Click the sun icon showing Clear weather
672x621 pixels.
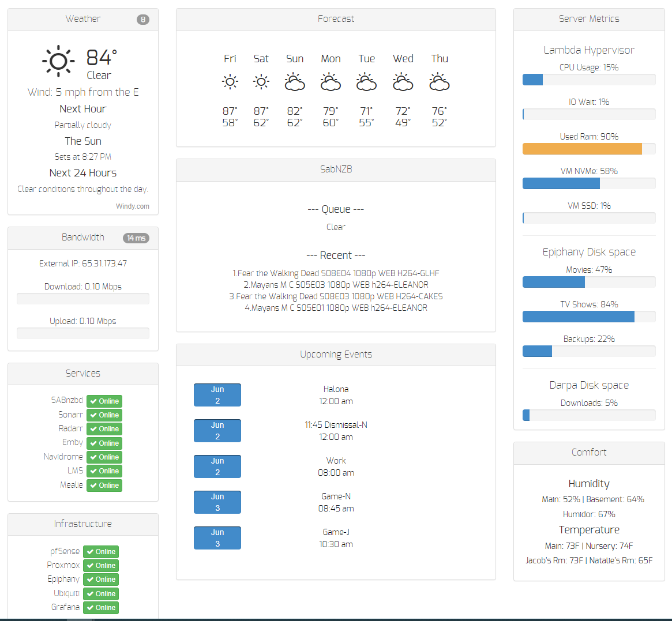click(58, 60)
